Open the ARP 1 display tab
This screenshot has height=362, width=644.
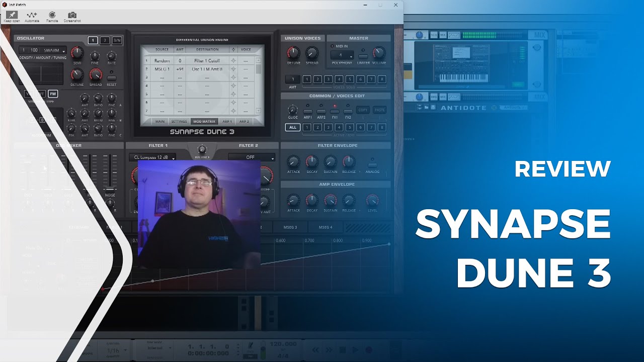(227, 121)
